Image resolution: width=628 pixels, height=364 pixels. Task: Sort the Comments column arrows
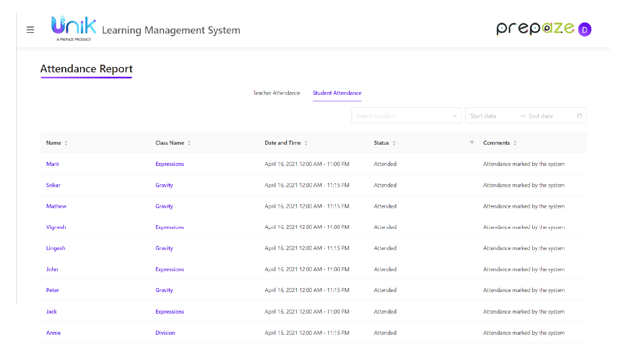click(515, 143)
